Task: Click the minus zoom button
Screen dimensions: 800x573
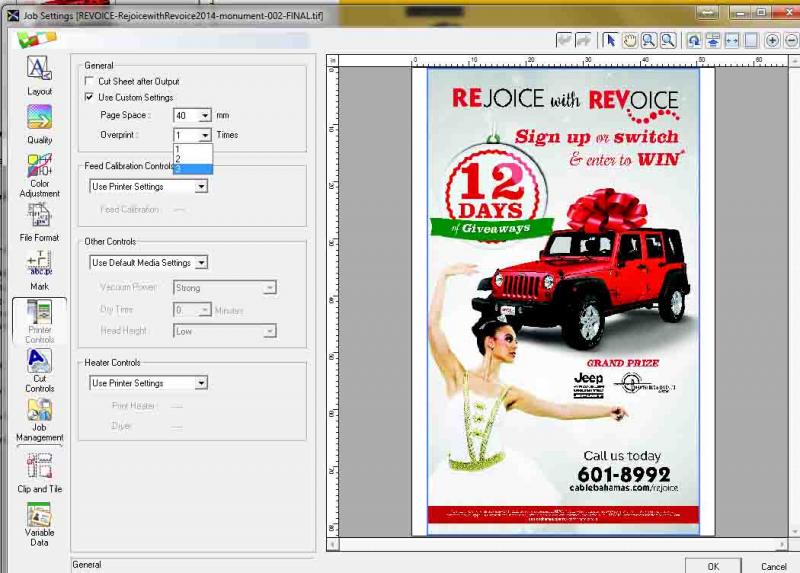Action: 791,40
